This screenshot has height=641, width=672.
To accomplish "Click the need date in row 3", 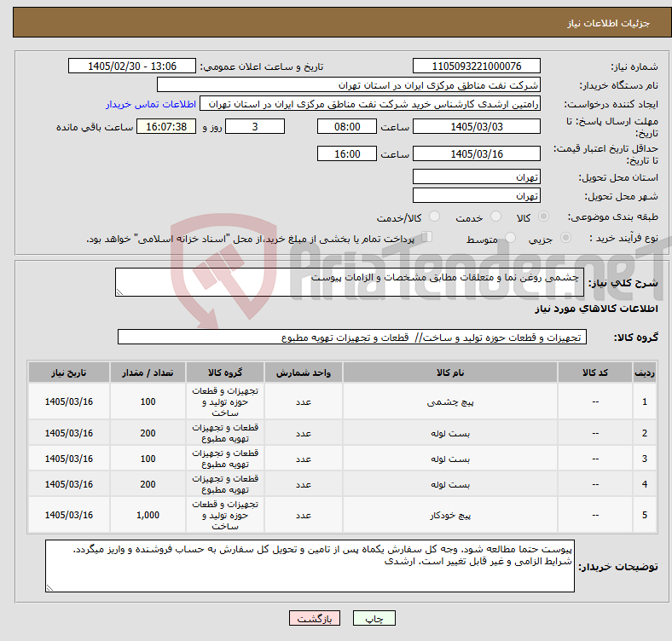I will coord(69,459).
